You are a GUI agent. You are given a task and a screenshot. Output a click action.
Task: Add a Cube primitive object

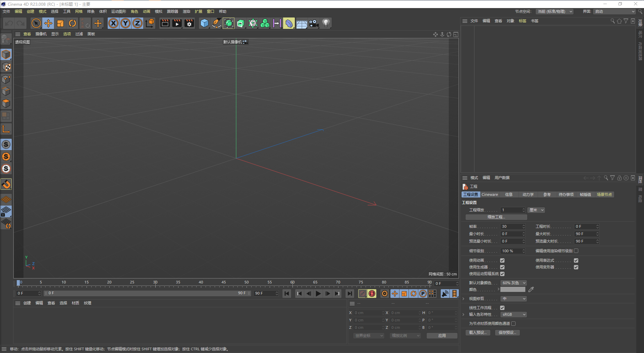pyautogui.click(x=204, y=23)
